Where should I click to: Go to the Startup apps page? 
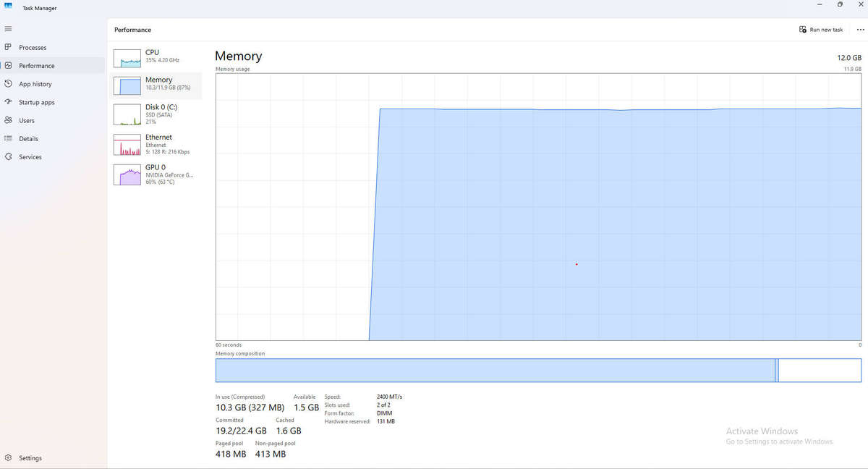(x=52, y=102)
